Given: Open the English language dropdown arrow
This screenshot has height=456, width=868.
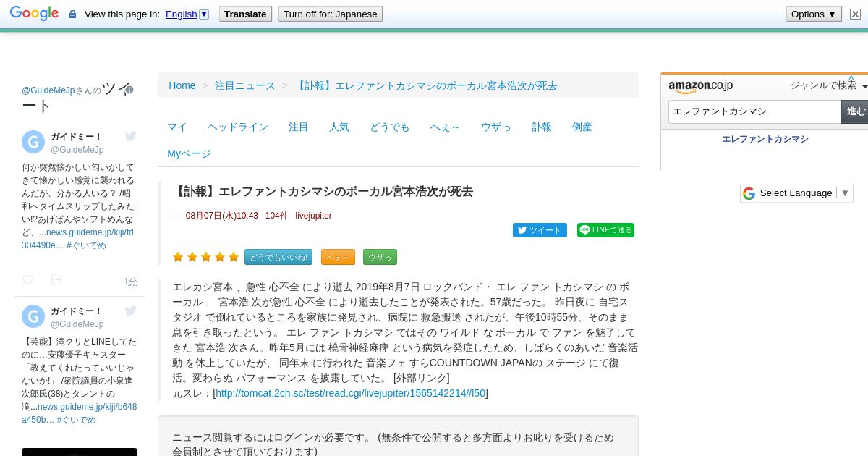Looking at the screenshot, I should point(204,14).
